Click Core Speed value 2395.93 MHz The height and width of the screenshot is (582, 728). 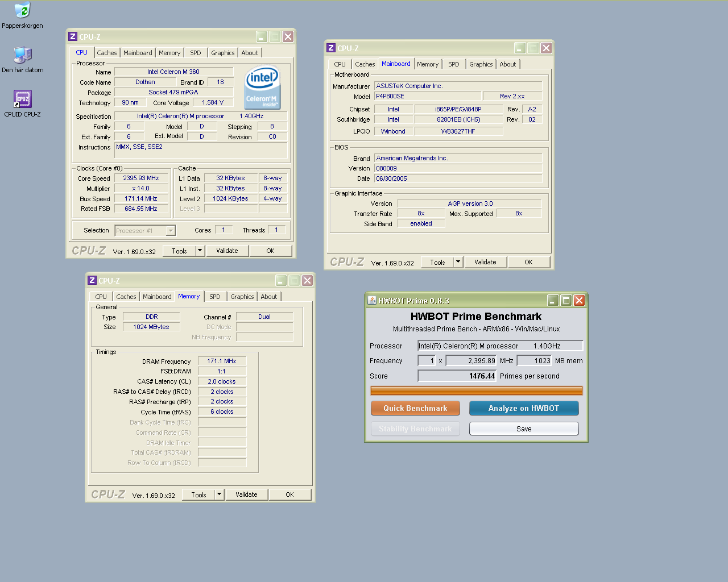[141, 178]
